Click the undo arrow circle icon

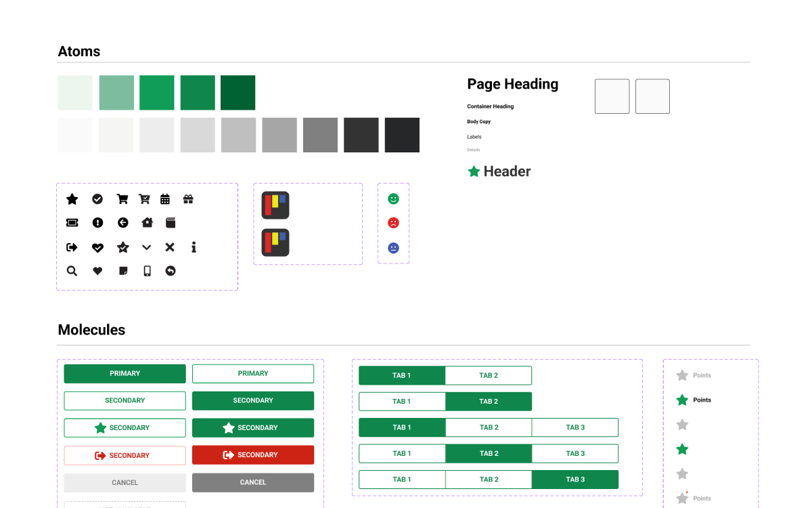tap(170, 270)
